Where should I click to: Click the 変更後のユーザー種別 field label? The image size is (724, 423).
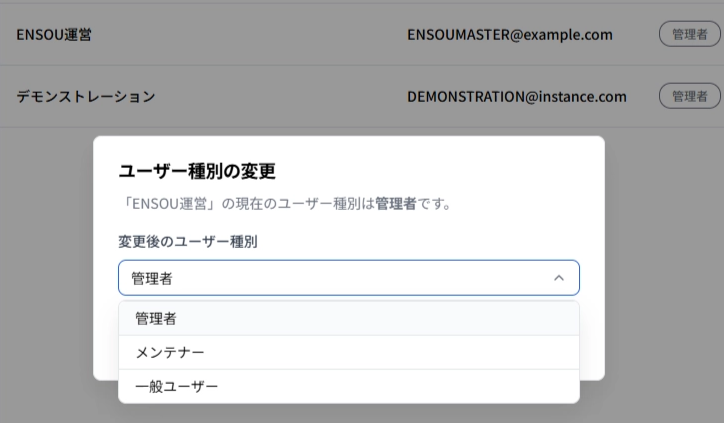[188, 242]
